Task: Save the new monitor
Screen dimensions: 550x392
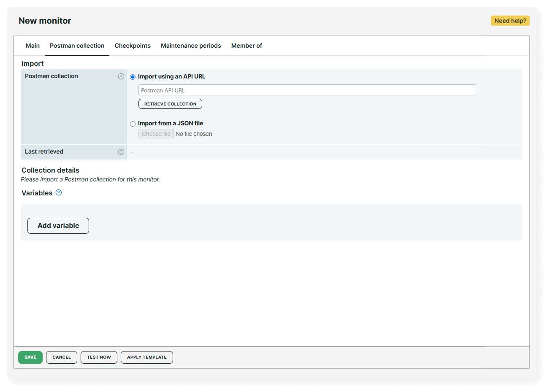Action: click(30, 357)
